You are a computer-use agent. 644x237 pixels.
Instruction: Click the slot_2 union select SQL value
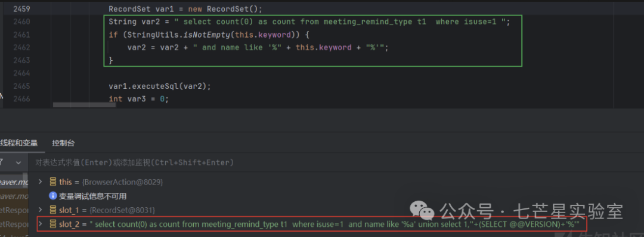[335, 224]
